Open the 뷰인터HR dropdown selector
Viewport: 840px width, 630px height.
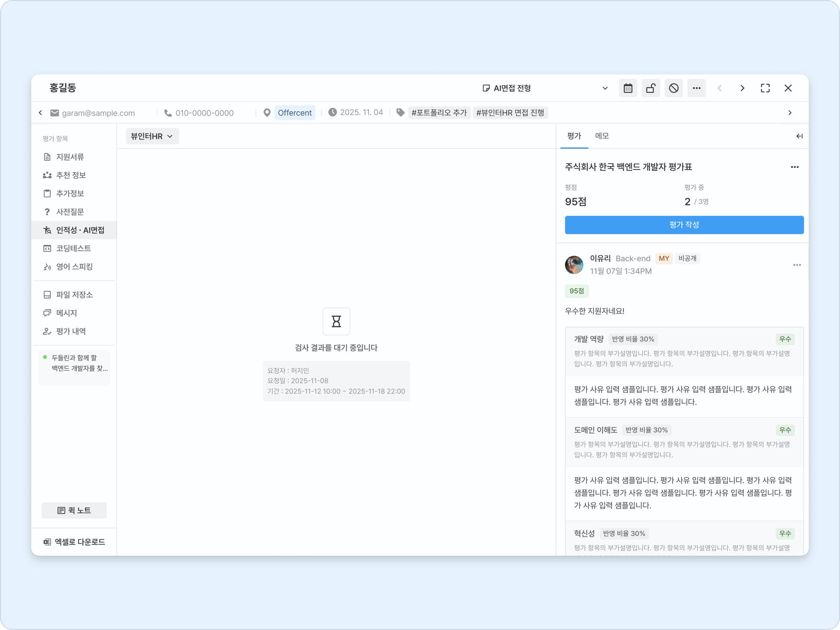152,136
